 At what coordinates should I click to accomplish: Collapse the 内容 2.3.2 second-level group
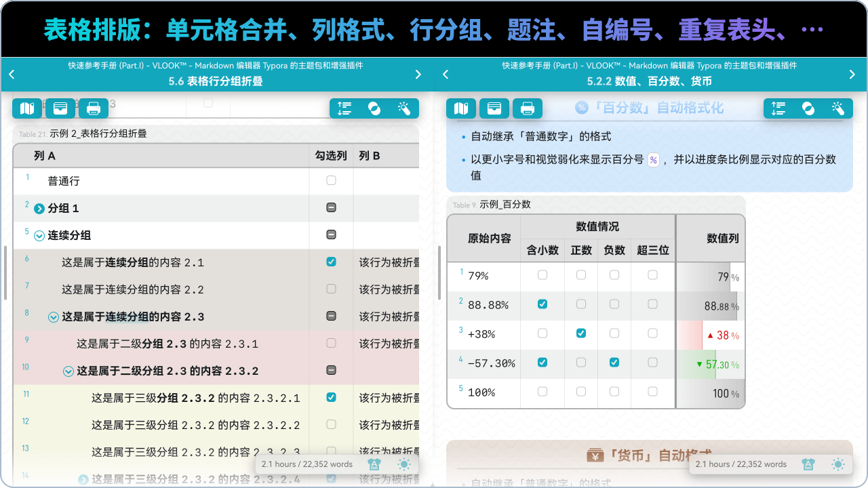[x=68, y=371]
